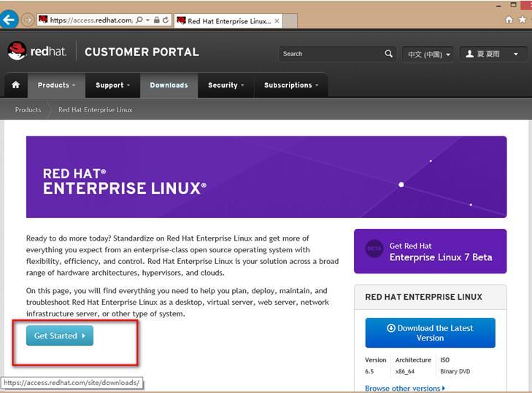Open the Support menu
532x393 pixels.
[x=112, y=85]
